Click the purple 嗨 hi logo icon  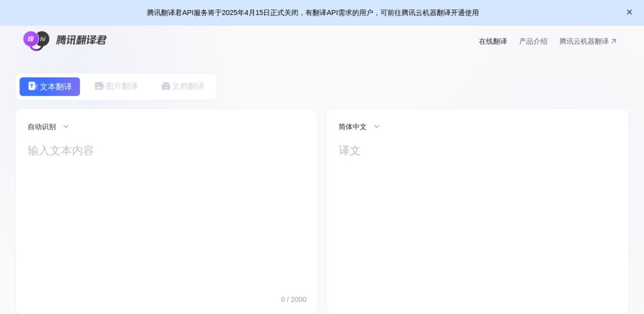(x=36, y=40)
